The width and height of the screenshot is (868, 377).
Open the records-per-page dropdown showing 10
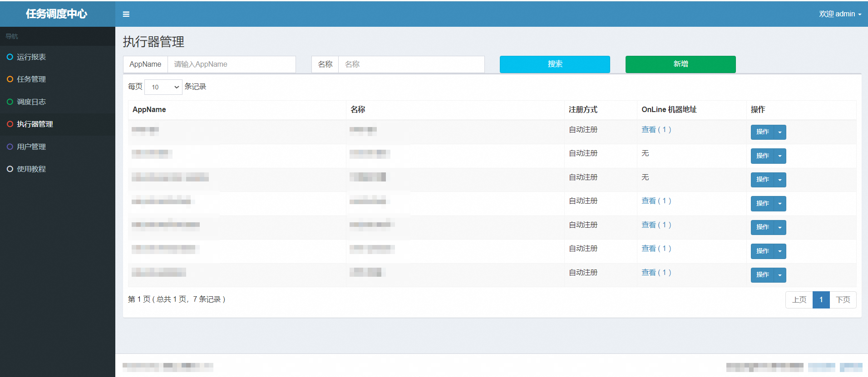pyautogui.click(x=163, y=87)
